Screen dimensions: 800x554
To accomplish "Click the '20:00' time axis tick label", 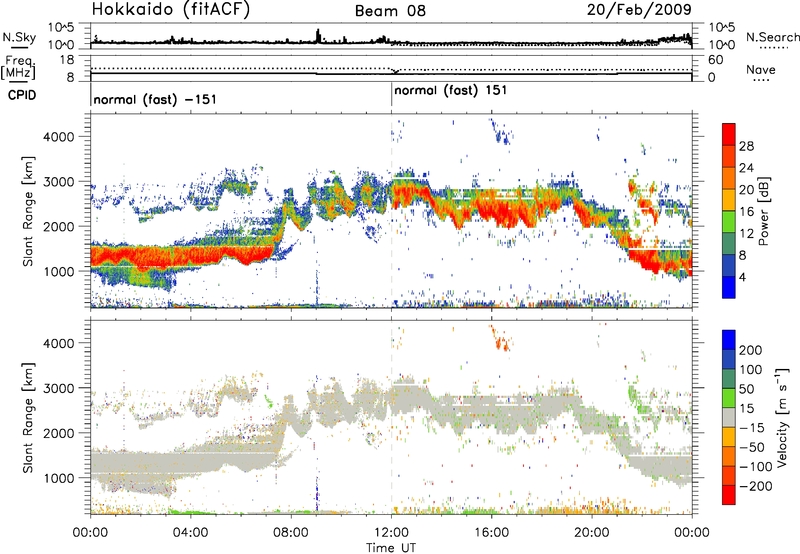I will click(592, 533).
